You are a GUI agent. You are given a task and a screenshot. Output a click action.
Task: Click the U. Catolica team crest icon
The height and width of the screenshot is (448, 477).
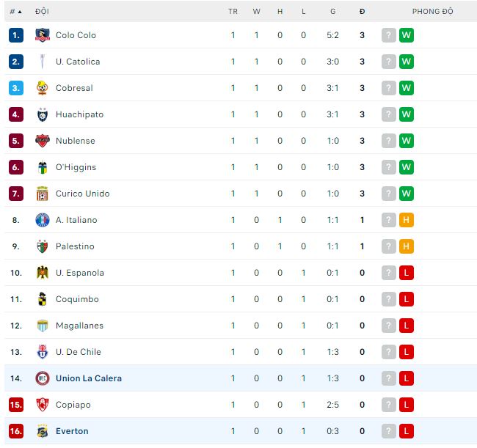pyautogui.click(x=42, y=62)
